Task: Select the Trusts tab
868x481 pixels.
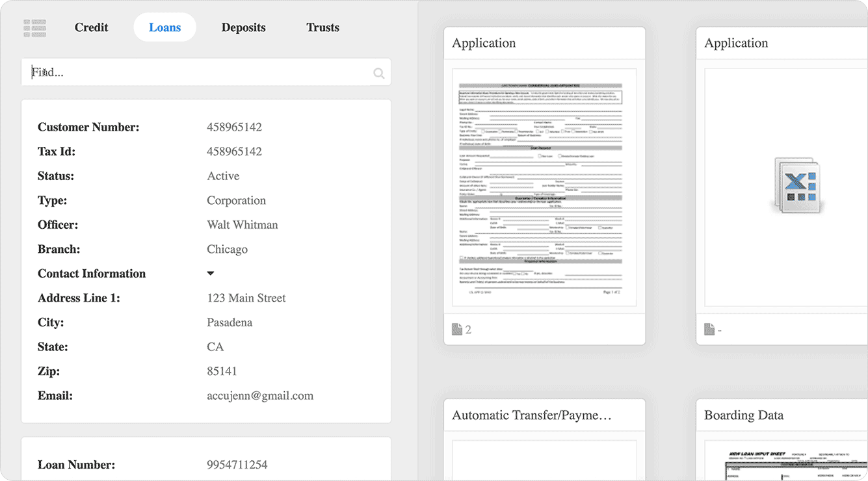Action: 323,27
